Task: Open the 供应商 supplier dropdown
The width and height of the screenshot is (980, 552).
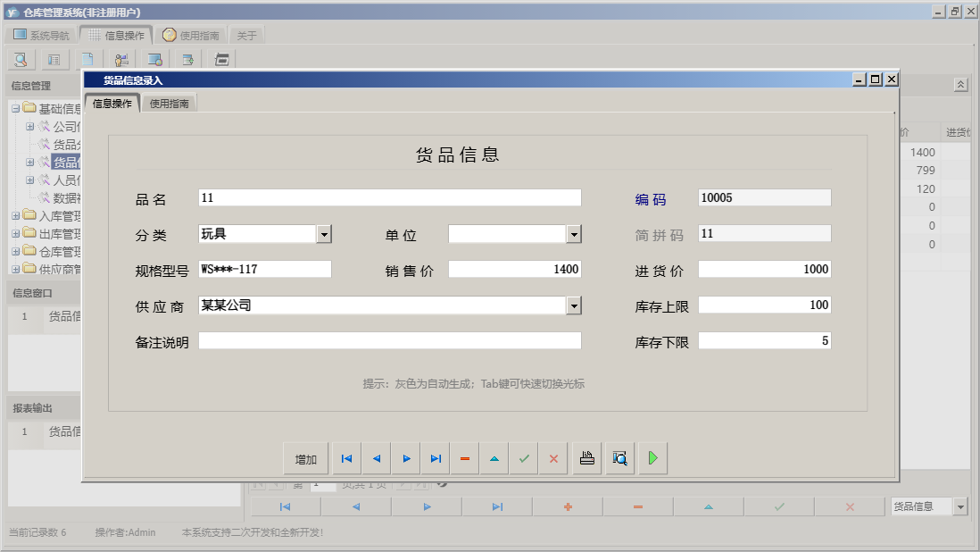Action: [576, 304]
